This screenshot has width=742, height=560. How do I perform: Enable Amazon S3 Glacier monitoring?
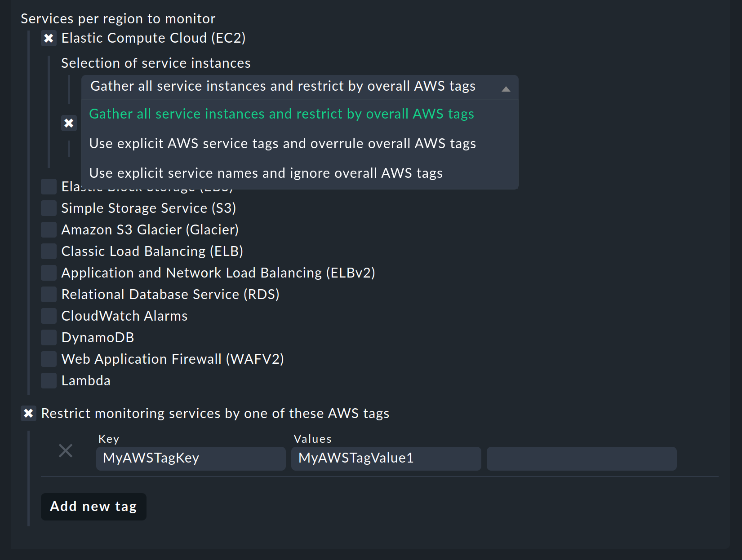(x=48, y=229)
